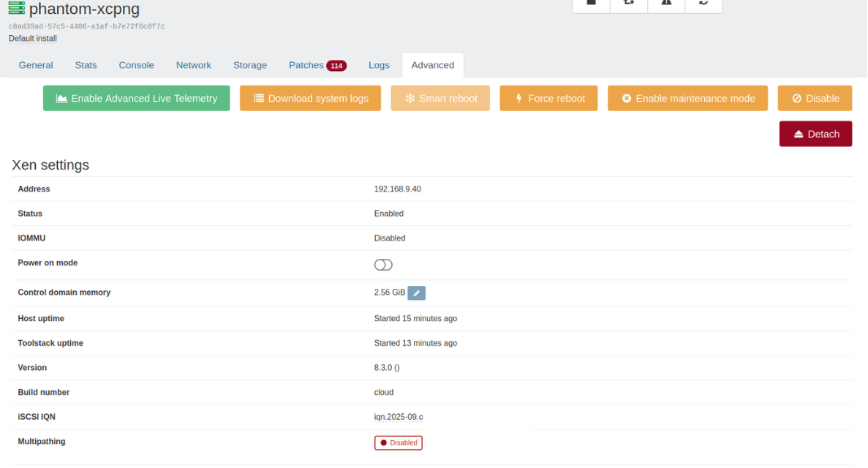Viewport: 868px width, 468px height.
Task: Switch to the Console tab
Action: [x=136, y=65]
